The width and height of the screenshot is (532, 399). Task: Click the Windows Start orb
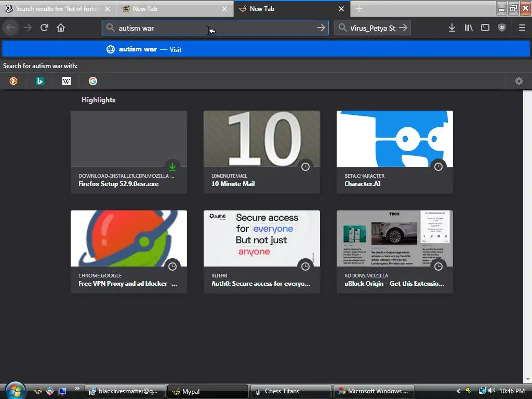(15, 391)
